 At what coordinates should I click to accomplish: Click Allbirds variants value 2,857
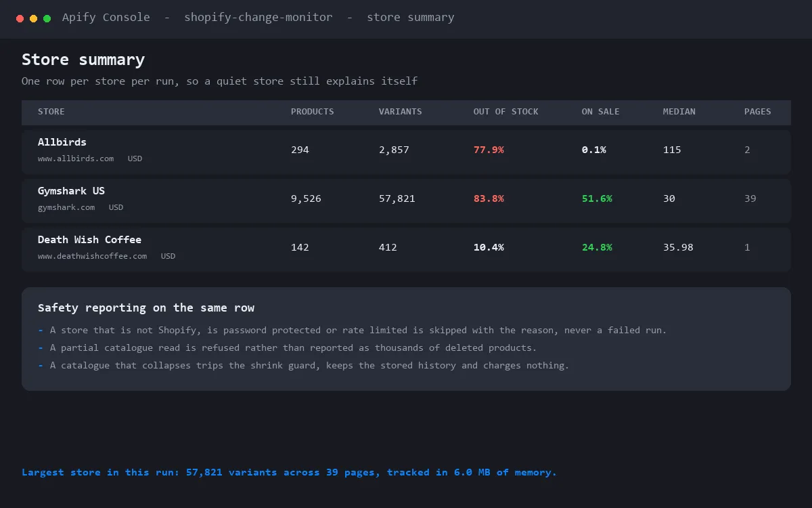(394, 150)
